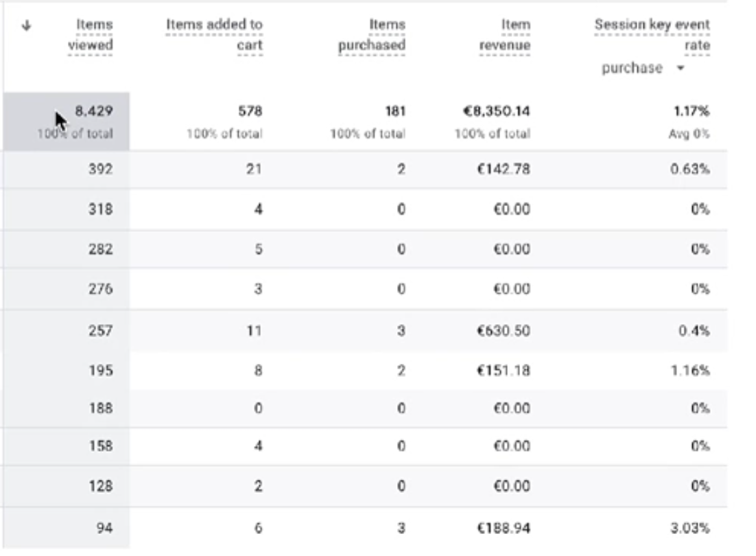This screenshot has height=556, width=756.
Task: Click the descending sort arrow icon
Action: [27, 27]
